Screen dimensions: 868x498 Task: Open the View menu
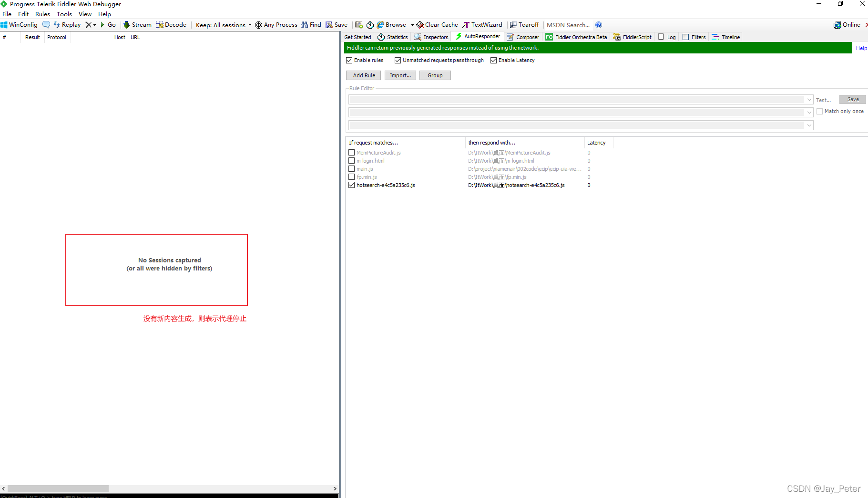[85, 14]
